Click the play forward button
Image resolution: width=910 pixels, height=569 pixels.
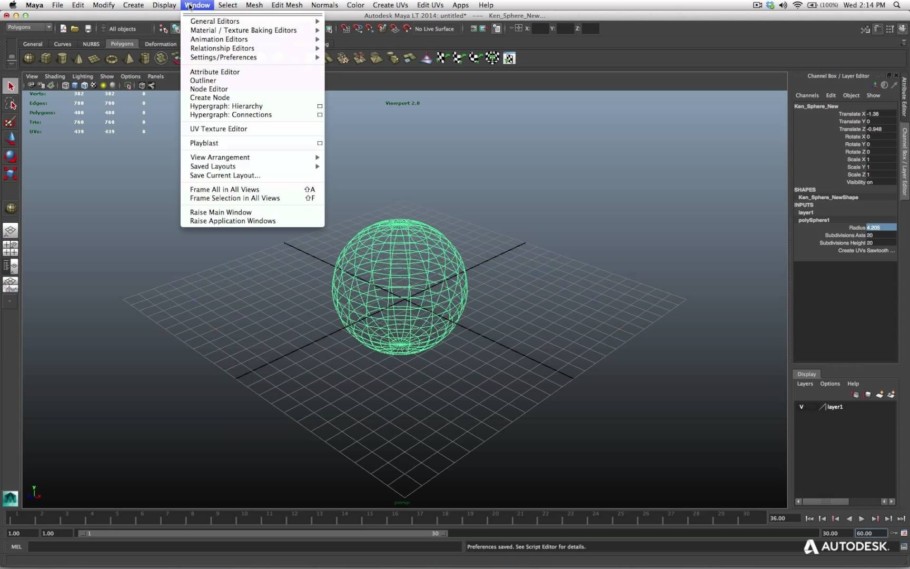862,518
